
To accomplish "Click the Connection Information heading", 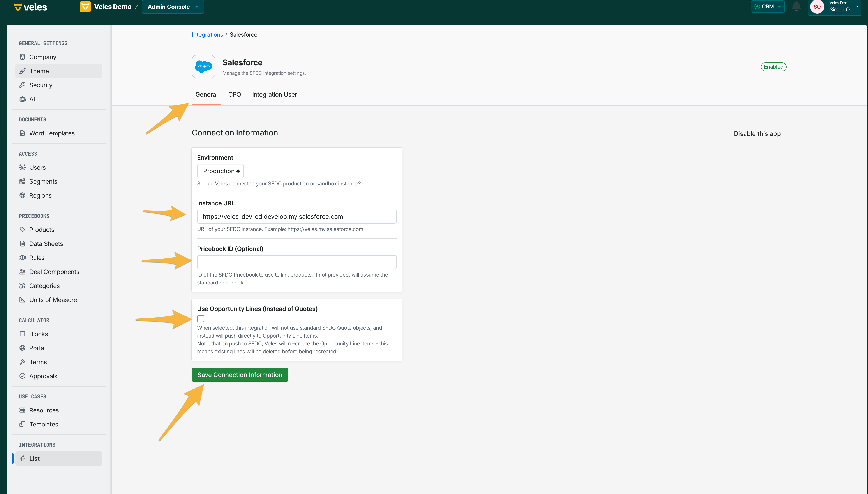I will [235, 133].
